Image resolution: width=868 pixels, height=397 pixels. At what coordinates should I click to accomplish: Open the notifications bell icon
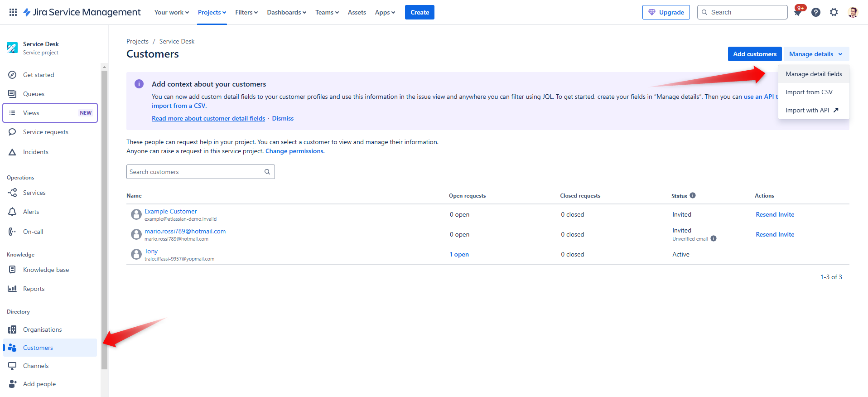pyautogui.click(x=798, y=12)
